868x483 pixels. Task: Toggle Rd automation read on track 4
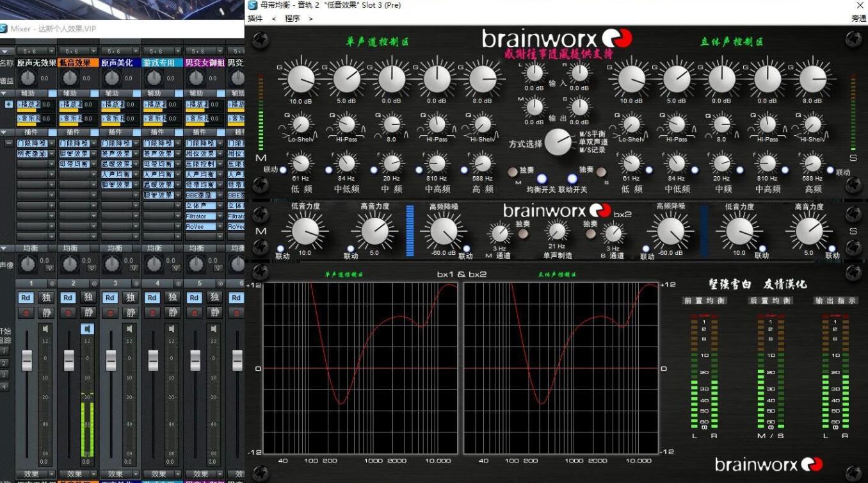(152, 297)
